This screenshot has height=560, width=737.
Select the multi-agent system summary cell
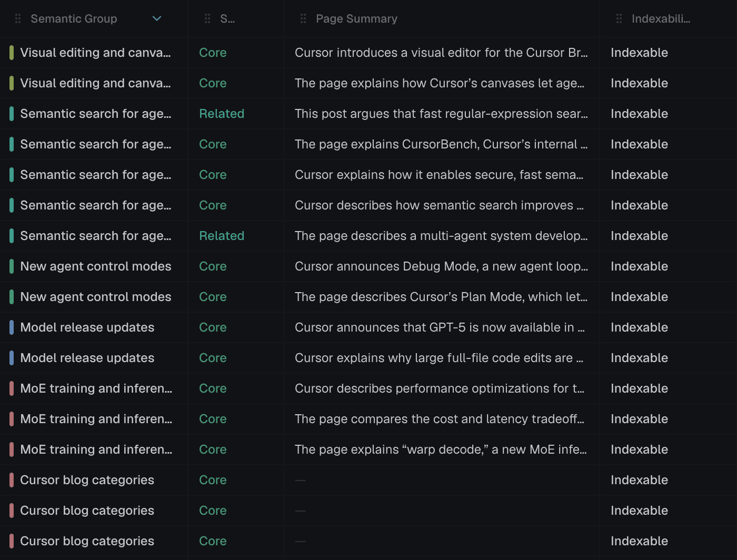tap(441, 236)
